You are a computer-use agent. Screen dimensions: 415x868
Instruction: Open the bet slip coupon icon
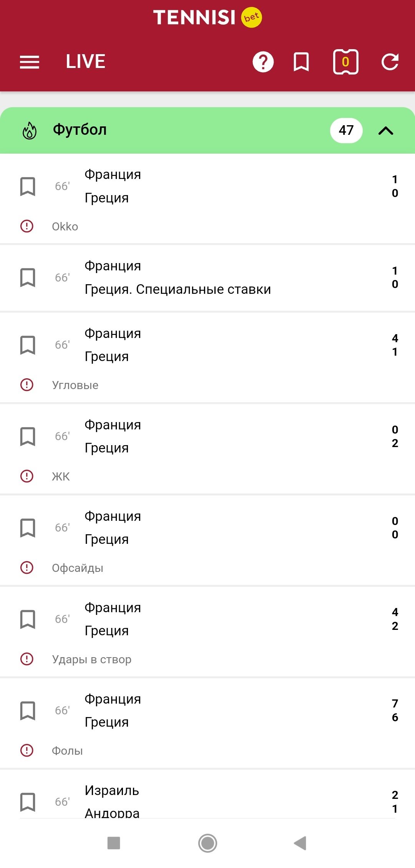pyautogui.click(x=345, y=62)
